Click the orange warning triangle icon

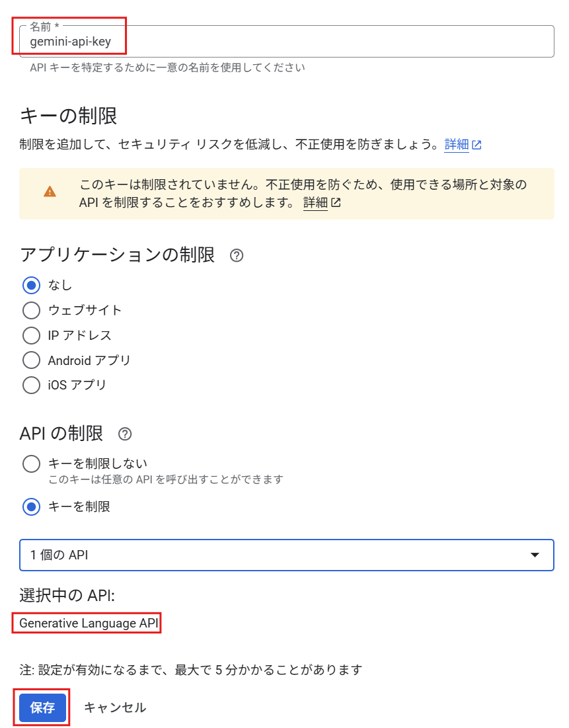coord(50,192)
